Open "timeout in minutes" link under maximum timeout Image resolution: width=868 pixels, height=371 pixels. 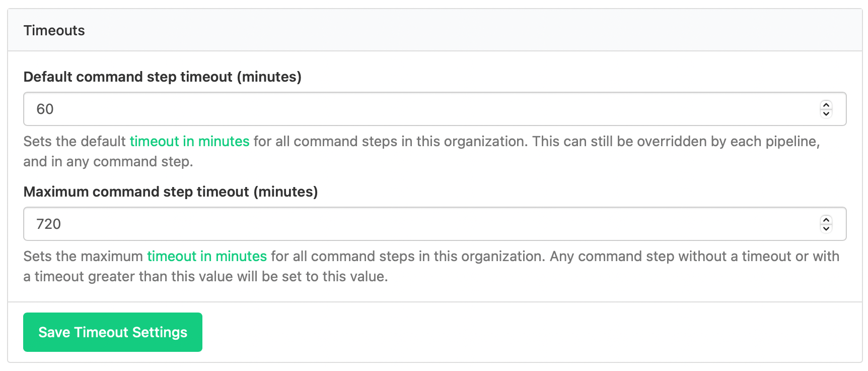pyautogui.click(x=206, y=256)
